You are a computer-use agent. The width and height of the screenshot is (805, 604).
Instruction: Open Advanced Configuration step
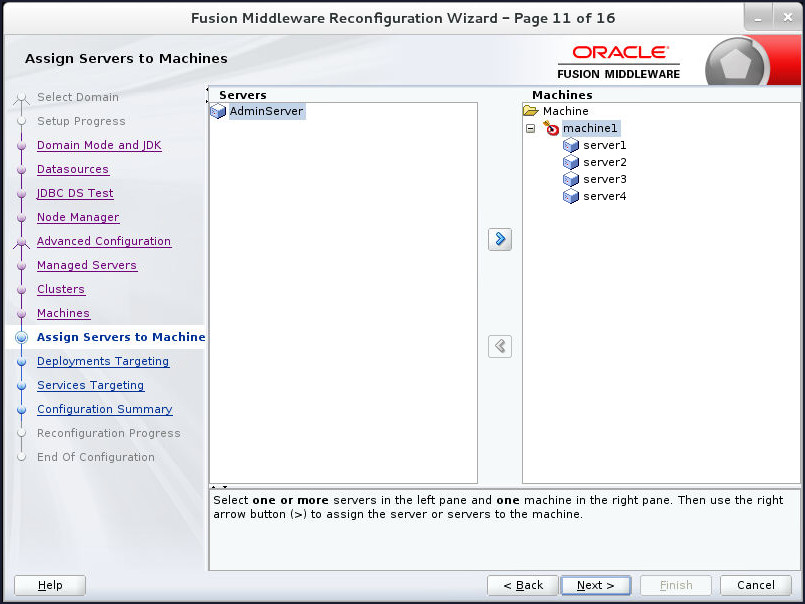(x=104, y=241)
